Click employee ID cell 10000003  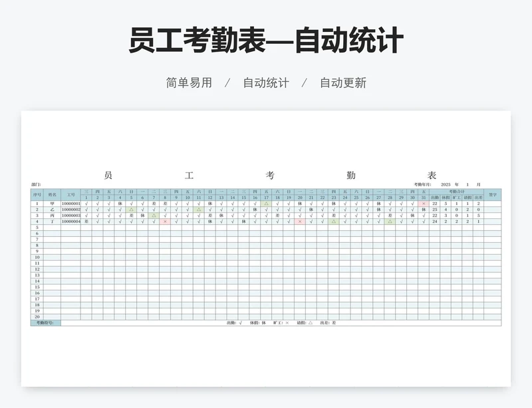click(x=71, y=216)
